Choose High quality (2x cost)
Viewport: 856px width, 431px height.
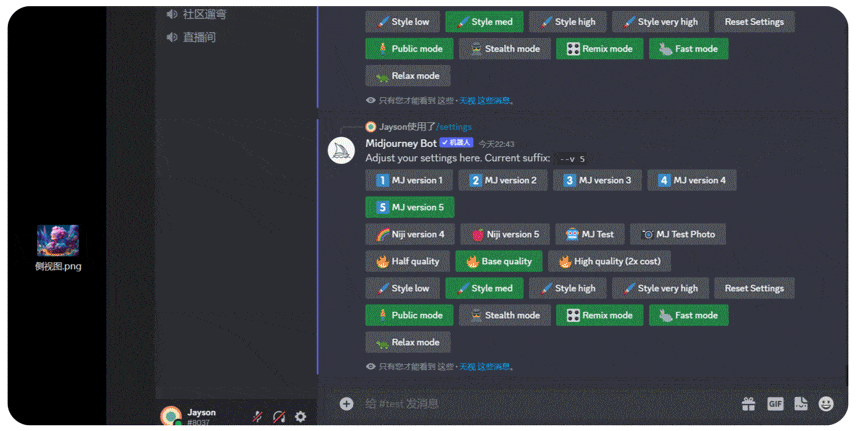pos(609,262)
